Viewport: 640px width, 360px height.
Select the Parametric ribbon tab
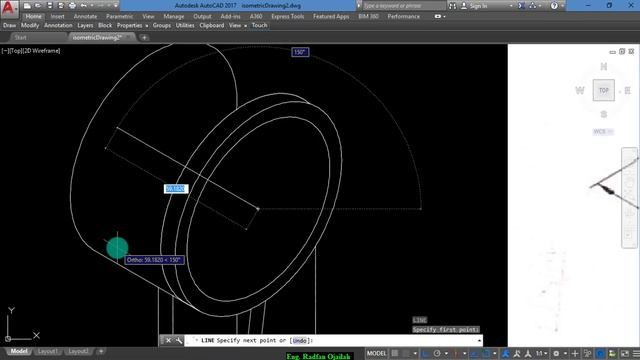120,16
